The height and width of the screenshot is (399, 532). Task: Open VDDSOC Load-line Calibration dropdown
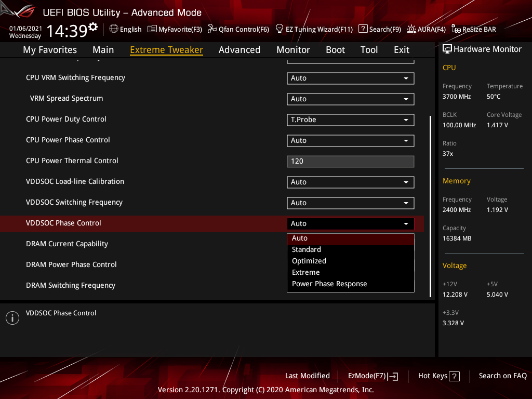coord(351,182)
